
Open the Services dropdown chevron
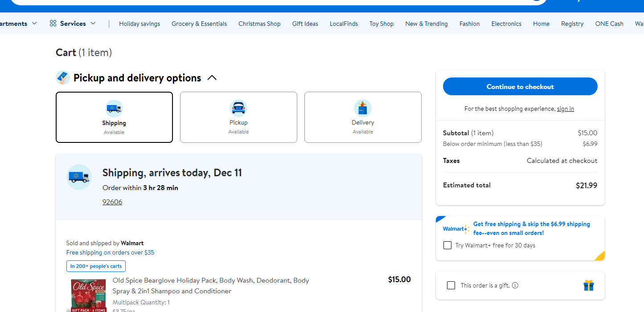pos(93,24)
